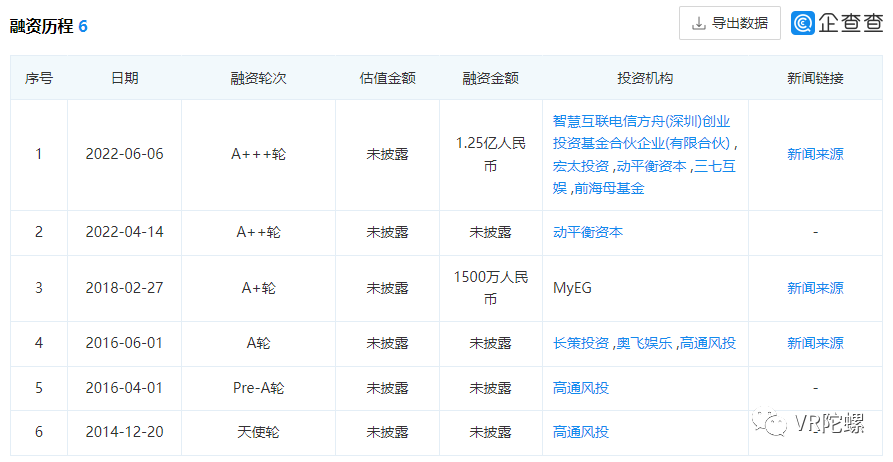The height and width of the screenshot is (462, 893).
Task: Open 动平衡资本 link in A+++轮 row
Action: click(x=652, y=166)
